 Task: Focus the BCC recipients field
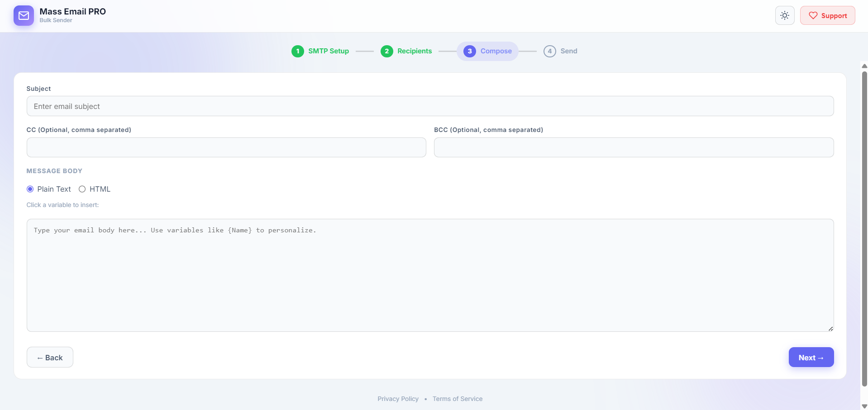point(634,147)
